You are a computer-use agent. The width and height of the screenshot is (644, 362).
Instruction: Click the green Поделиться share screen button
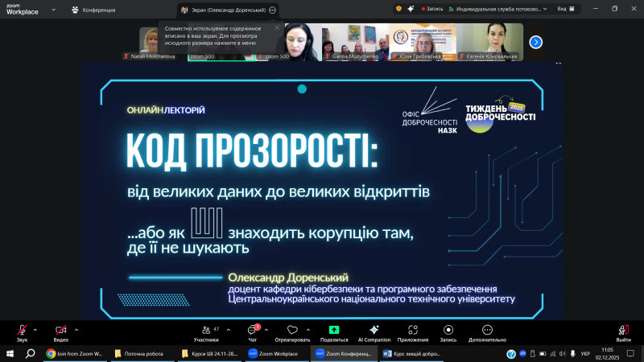[x=333, y=331]
